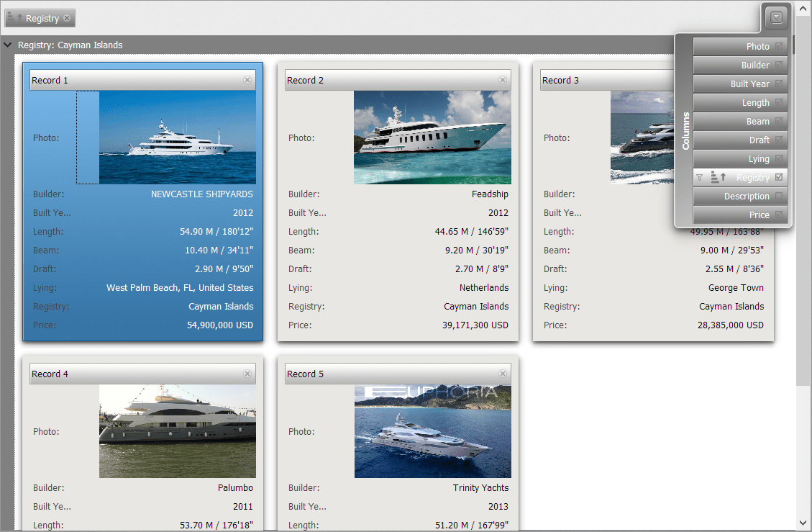Remove the Registry grouping chip
This screenshot has height=532, width=812.
tap(67, 18)
